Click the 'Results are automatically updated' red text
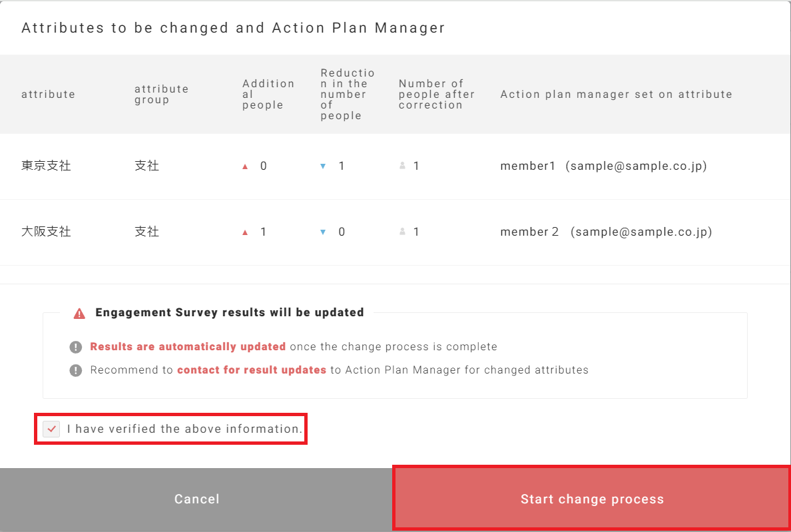 (188, 347)
